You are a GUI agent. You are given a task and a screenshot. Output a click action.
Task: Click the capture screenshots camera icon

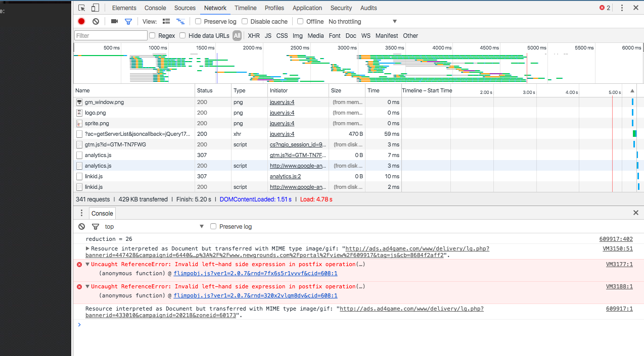point(114,21)
